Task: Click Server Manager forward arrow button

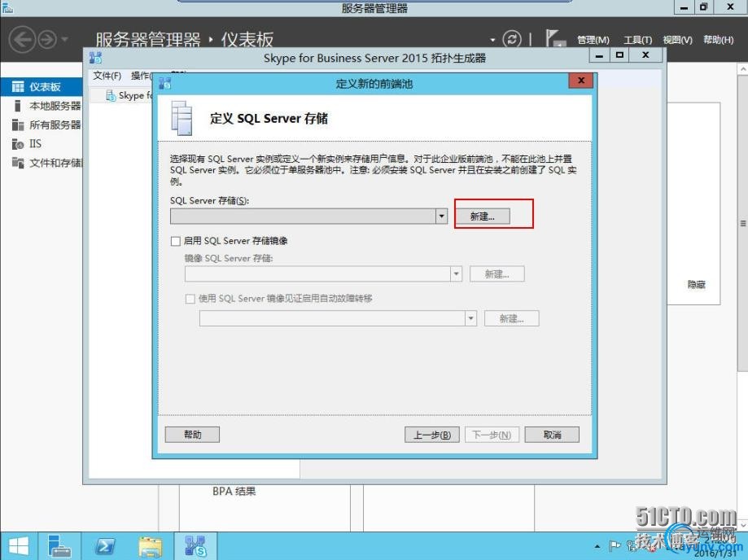Action: [x=47, y=40]
